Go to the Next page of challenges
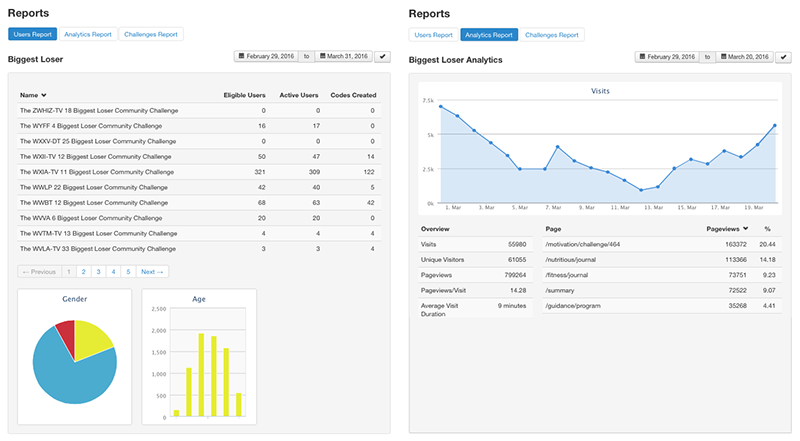The height and width of the screenshot is (441, 800). tap(151, 271)
